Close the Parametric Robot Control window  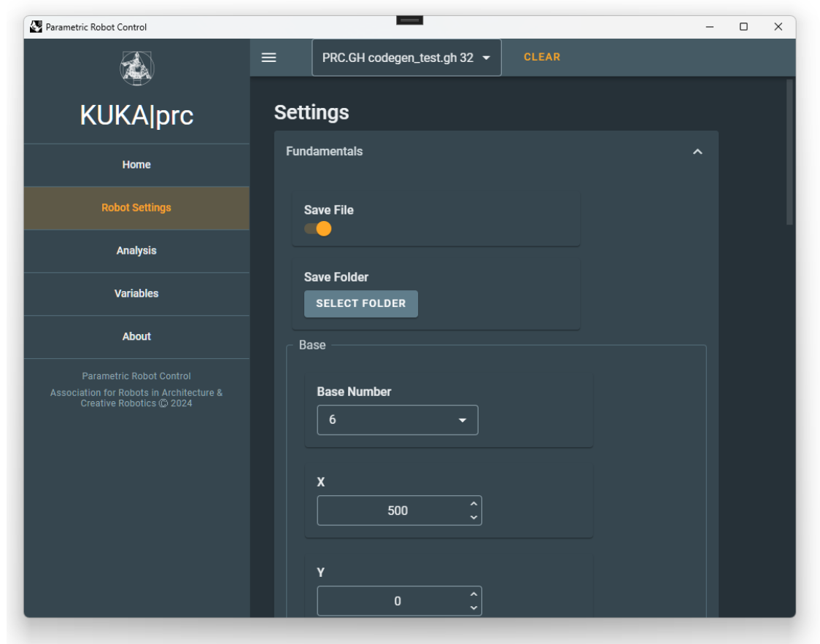(x=778, y=27)
